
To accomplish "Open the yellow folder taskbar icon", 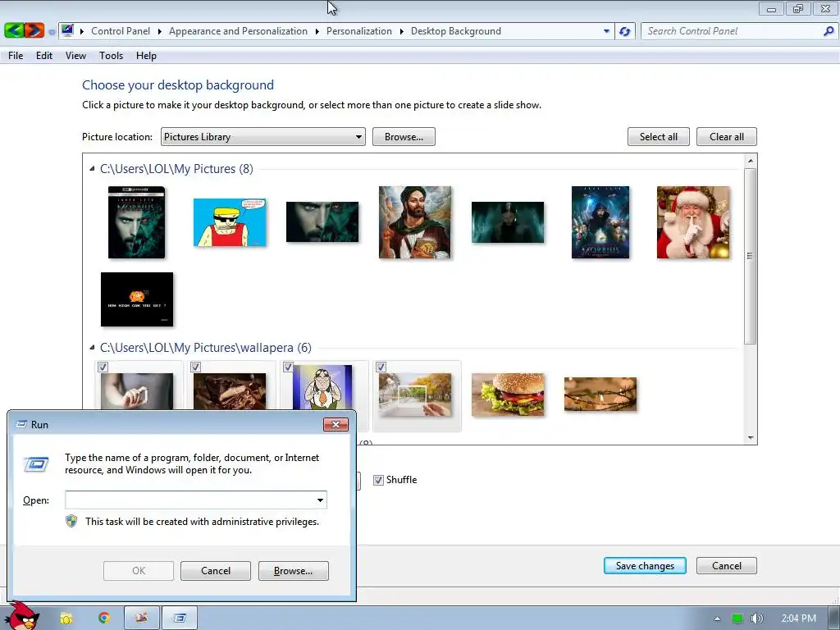I will point(66,619).
